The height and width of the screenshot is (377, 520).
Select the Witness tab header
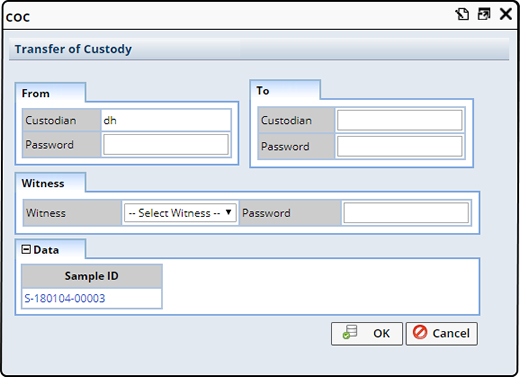point(43,183)
